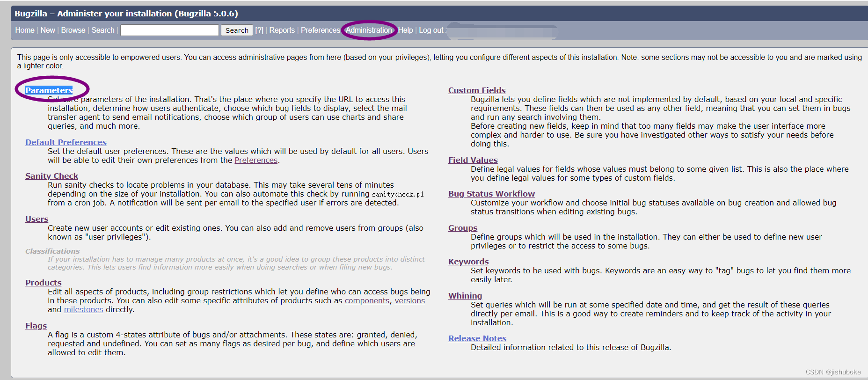Image resolution: width=868 pixels, height=380 pixels.
Task: Open the Field Values page
Action: [x=473, y=160]
